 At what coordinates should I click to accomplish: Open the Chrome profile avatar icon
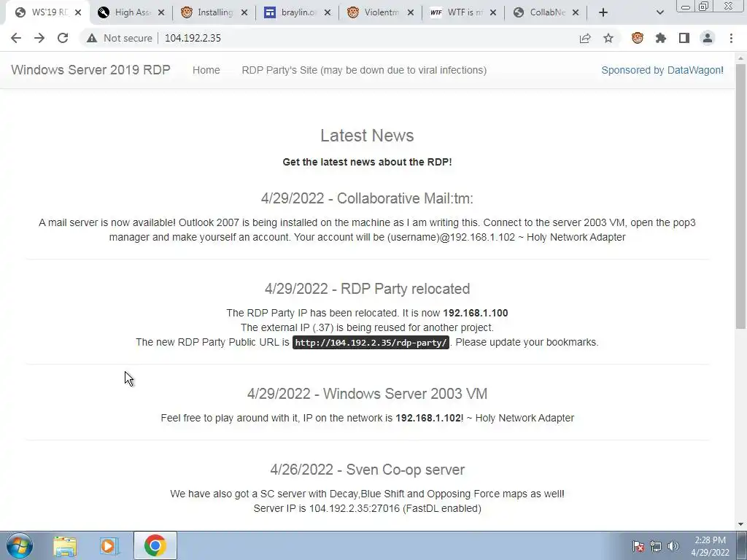pyautogui.click(x=708, y=38)
